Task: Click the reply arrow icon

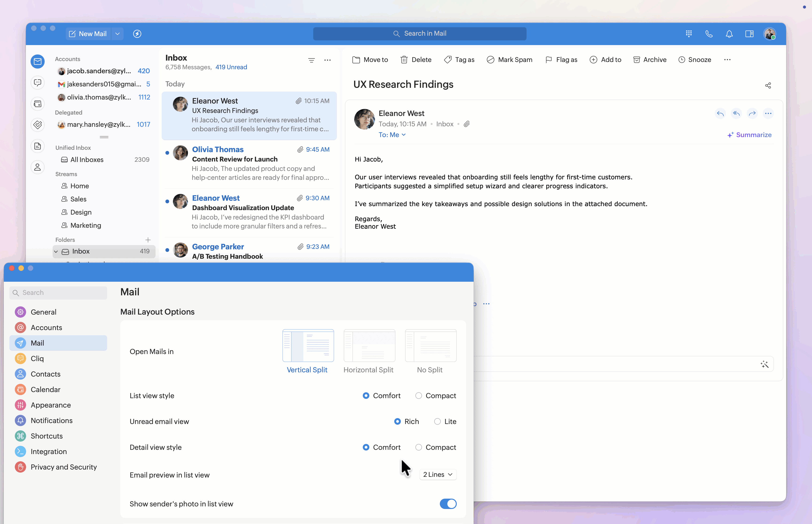Action: point(720,114)
